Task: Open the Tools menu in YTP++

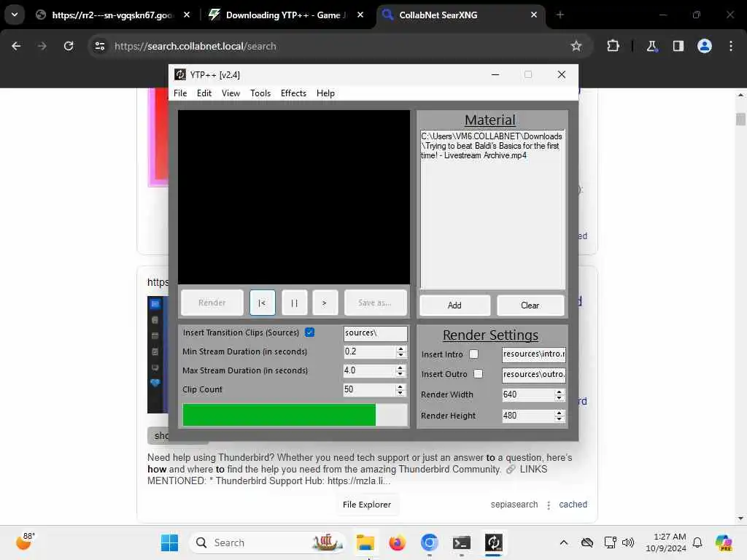Action: 260,93
